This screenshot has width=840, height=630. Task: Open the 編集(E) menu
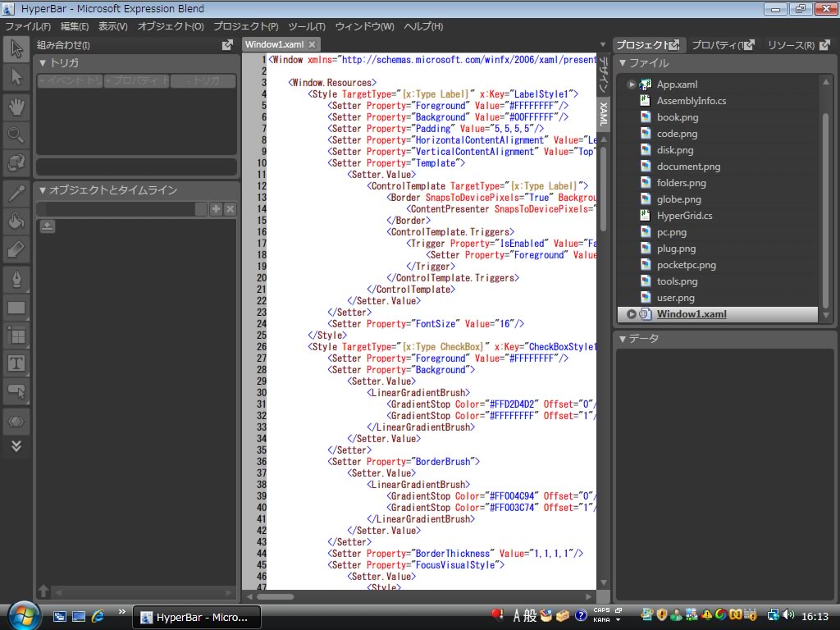click(75, 26)
